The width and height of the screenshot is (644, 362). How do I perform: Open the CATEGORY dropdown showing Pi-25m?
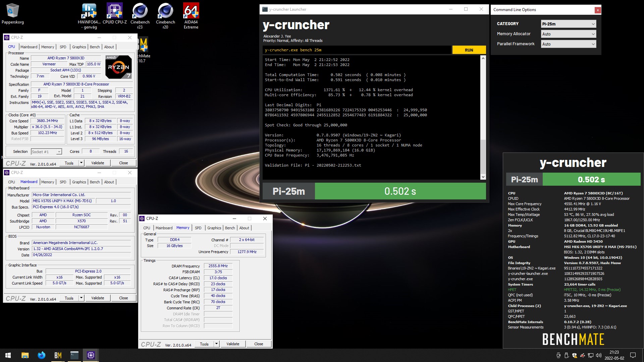(569, 24)
